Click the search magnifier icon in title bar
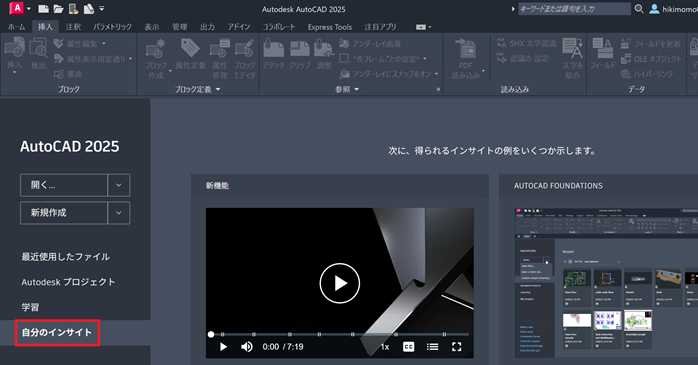698x365 pixels. coord(639,8)
